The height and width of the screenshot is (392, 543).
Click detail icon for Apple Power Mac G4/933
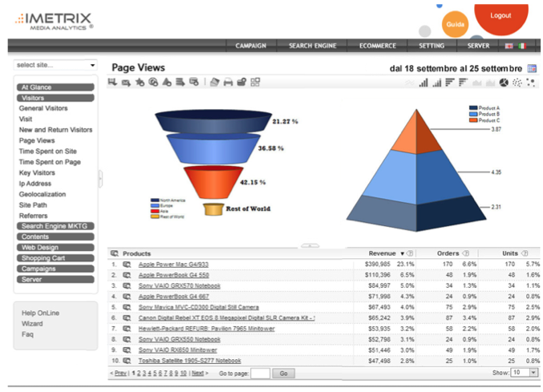pyautogui.click(x=127, y=265)
